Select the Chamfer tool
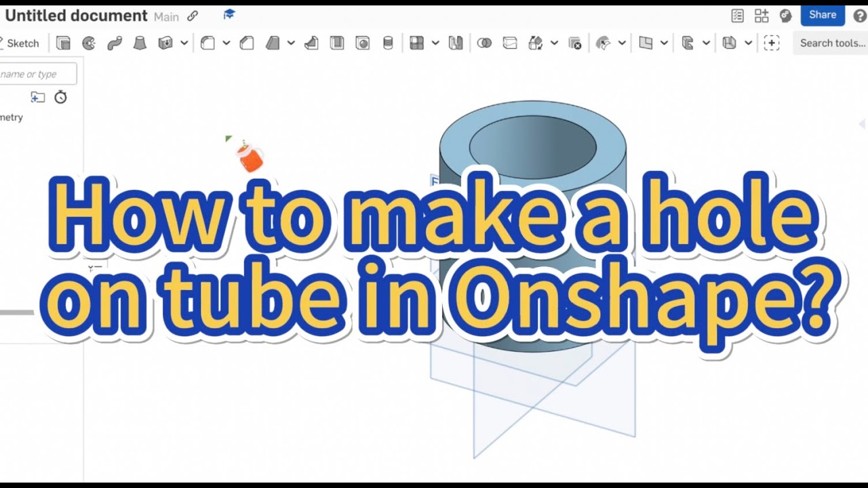The height and width of the screenshot is (488, 868). [247, 43]
